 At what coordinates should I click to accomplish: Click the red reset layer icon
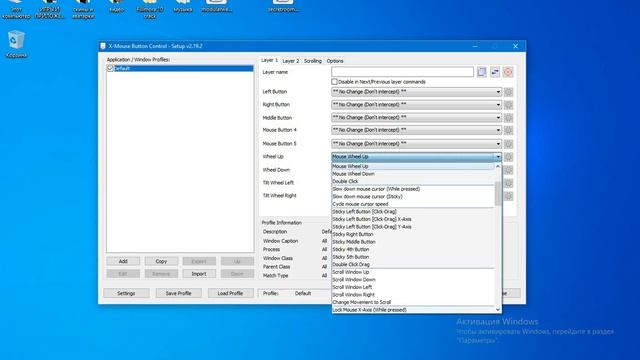508,72
